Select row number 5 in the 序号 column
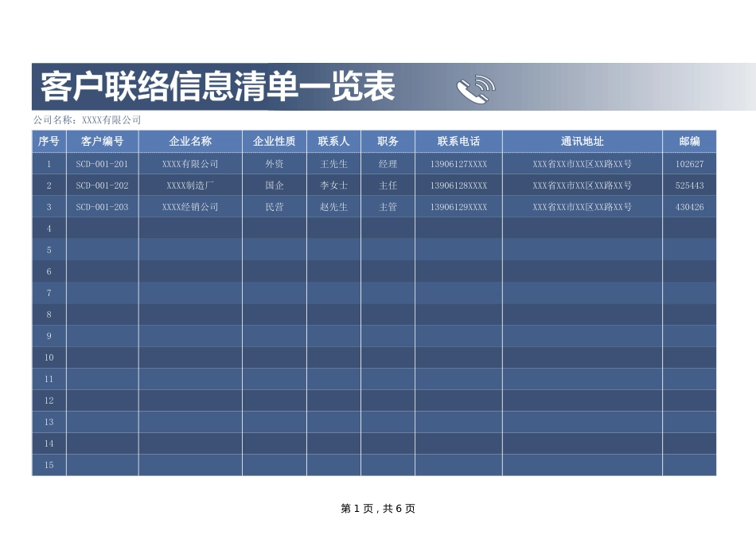 pos(49,249)
